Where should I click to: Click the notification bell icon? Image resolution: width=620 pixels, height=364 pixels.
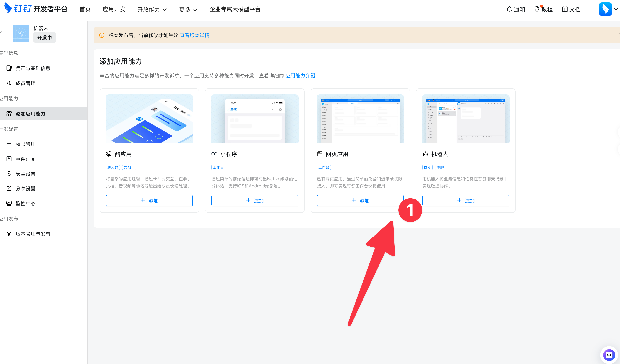pyautogui.click(x=509, y=9)
